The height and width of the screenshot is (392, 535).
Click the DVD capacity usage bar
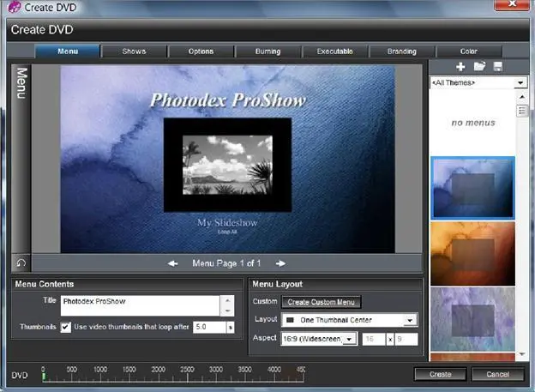pos(171,377)
